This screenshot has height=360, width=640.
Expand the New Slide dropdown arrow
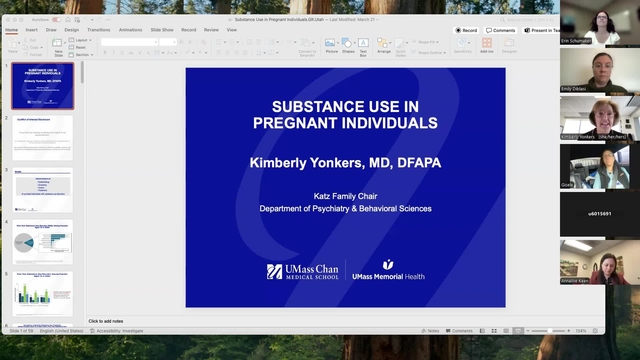pyautogui.click(x=65, y=43)
